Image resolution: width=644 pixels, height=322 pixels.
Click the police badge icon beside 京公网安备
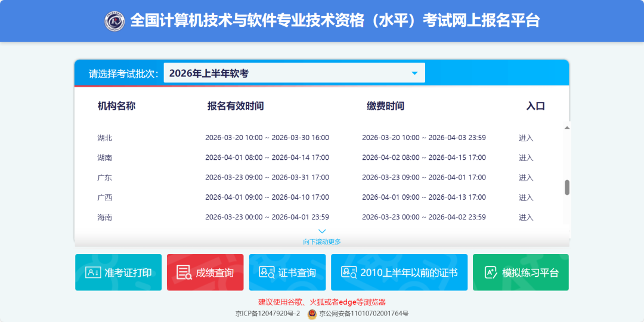(312, 314)
